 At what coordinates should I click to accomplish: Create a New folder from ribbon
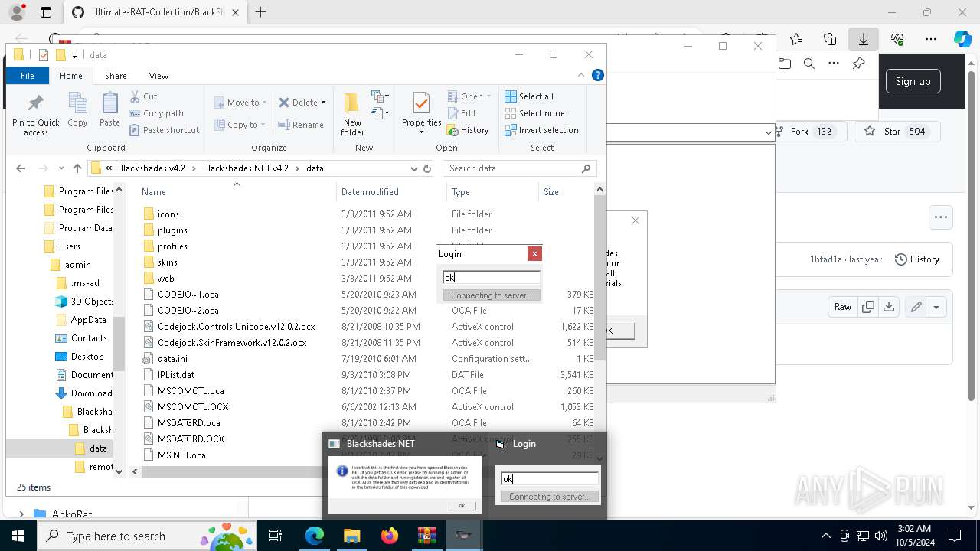point(352,115)
